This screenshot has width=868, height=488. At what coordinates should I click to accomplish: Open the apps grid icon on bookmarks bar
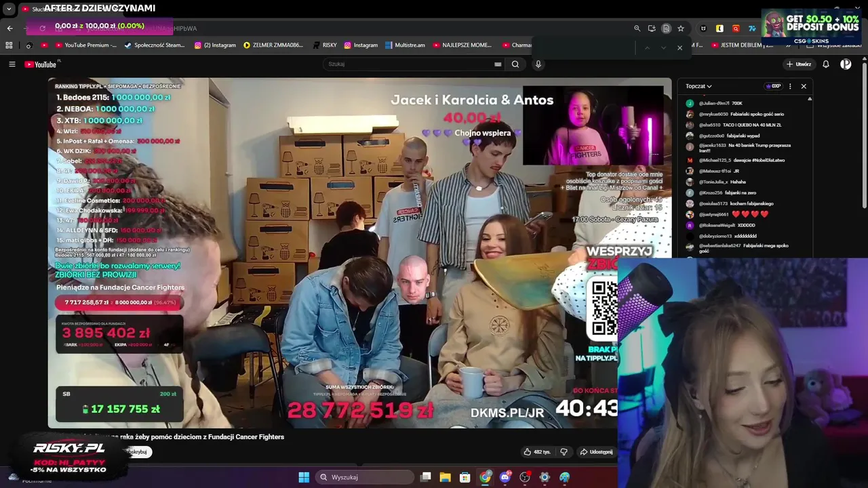(x=9, y=45)
